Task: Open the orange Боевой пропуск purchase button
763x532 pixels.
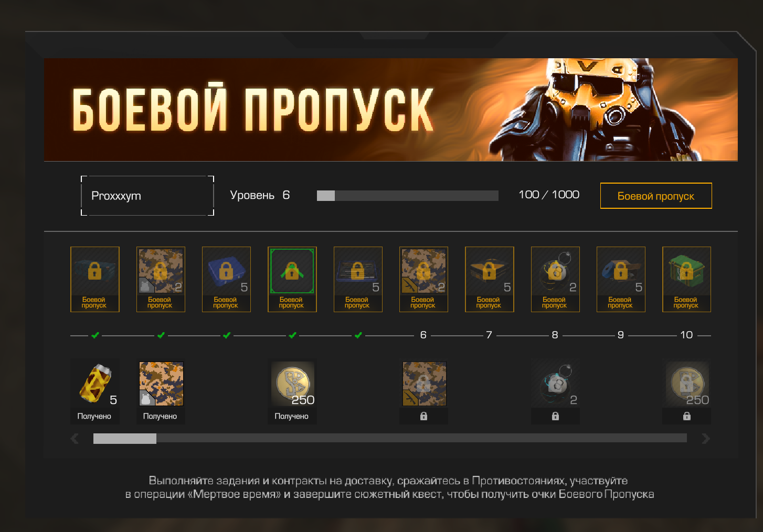Action: pos(656,196)
